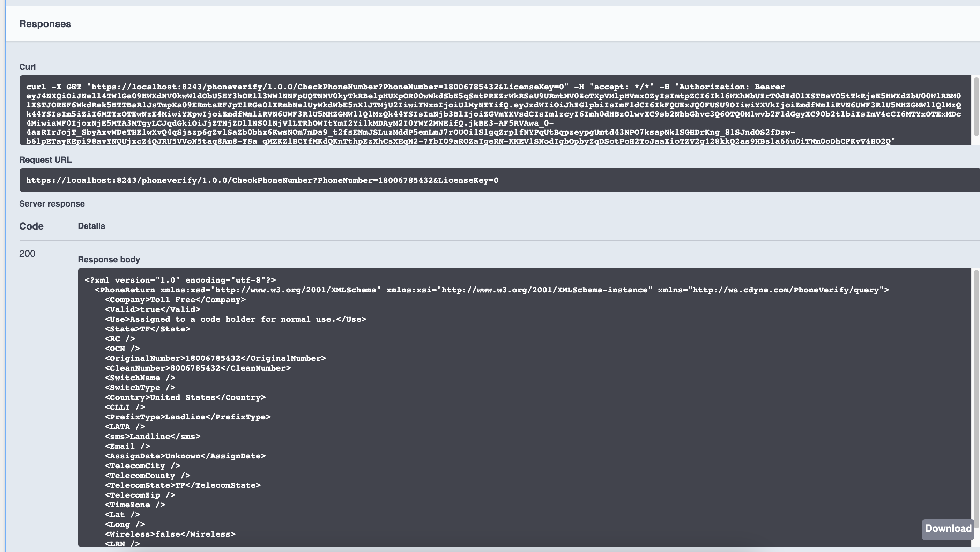Click the Curl command block scrollbar
The width and height of the screenshot is (980, 552).
pyautogui.click(x=976, y=106)
